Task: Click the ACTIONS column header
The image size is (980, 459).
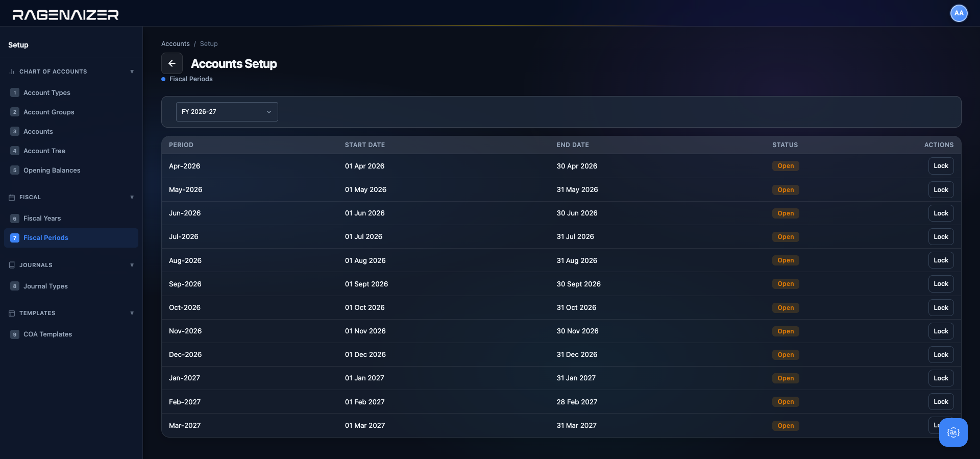Action: coord(939,145)
